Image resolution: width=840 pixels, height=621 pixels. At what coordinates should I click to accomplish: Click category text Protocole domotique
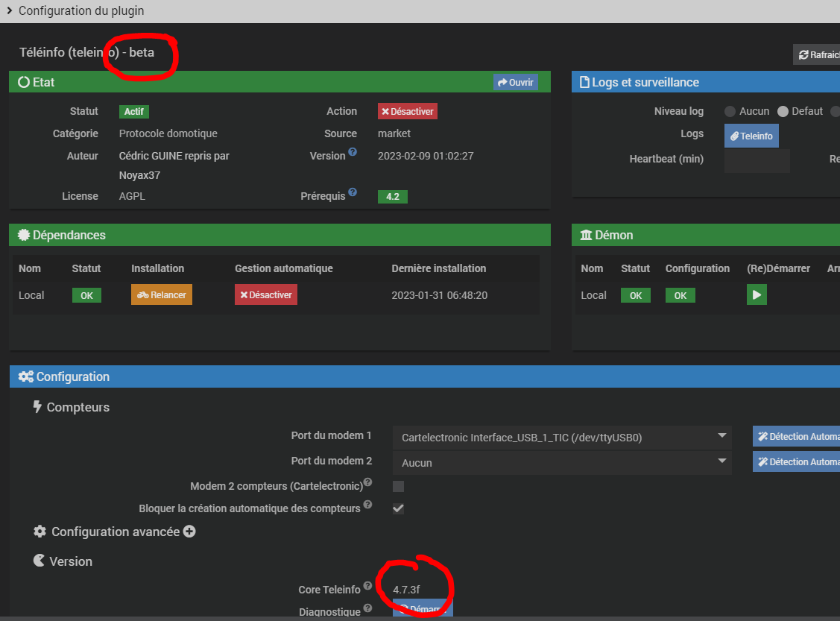click(168, 133)
